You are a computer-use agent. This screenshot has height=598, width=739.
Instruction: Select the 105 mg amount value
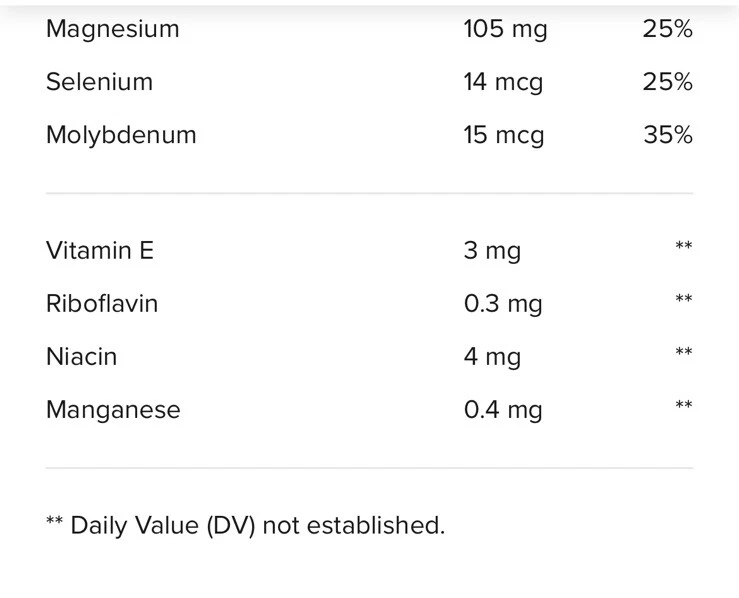(x=505, y=29)
